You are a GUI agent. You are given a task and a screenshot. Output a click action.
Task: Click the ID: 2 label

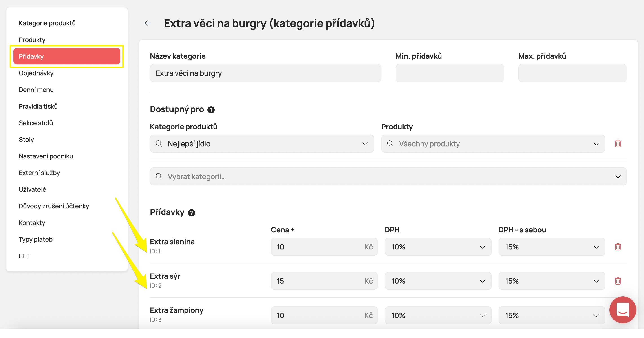coord(156,285)
